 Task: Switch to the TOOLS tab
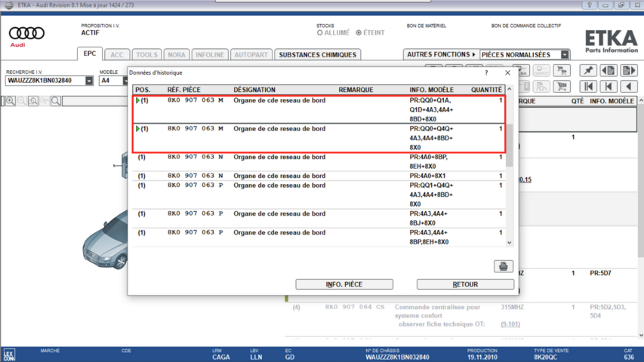[146, 55]
